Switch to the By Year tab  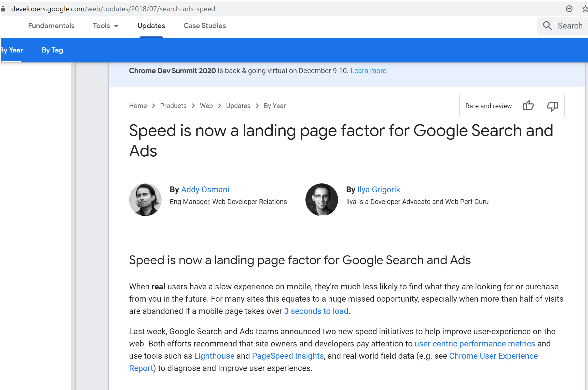pyautogui.click(x=12, y=50)
